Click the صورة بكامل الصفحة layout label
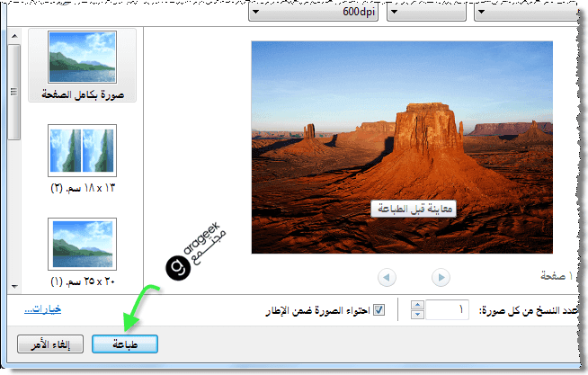The image size is (588, 375). click(x=82, y=94)
